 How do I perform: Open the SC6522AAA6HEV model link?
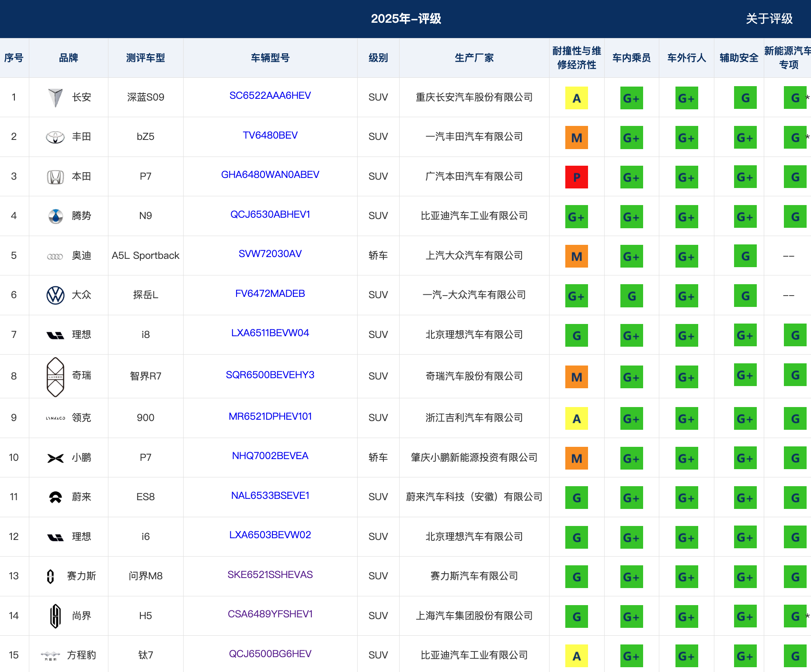270,96
